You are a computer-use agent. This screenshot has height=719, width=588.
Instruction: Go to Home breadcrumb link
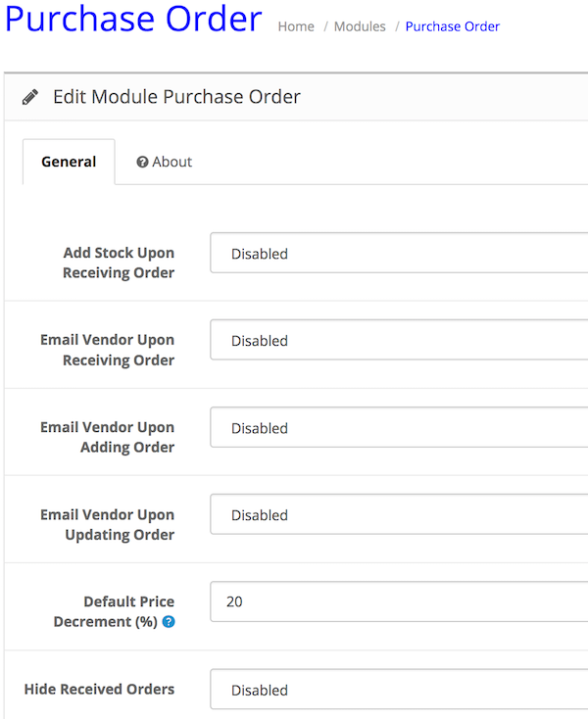296,26
